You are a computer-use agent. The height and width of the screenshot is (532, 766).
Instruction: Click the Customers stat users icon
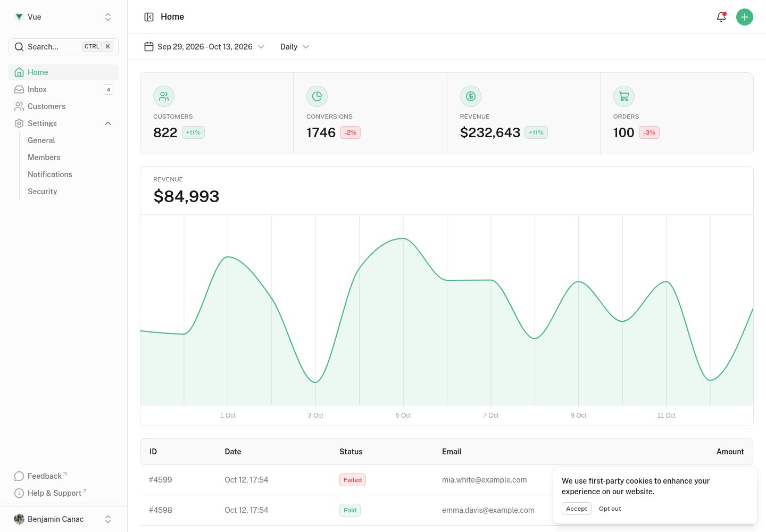tap(164, 96)
